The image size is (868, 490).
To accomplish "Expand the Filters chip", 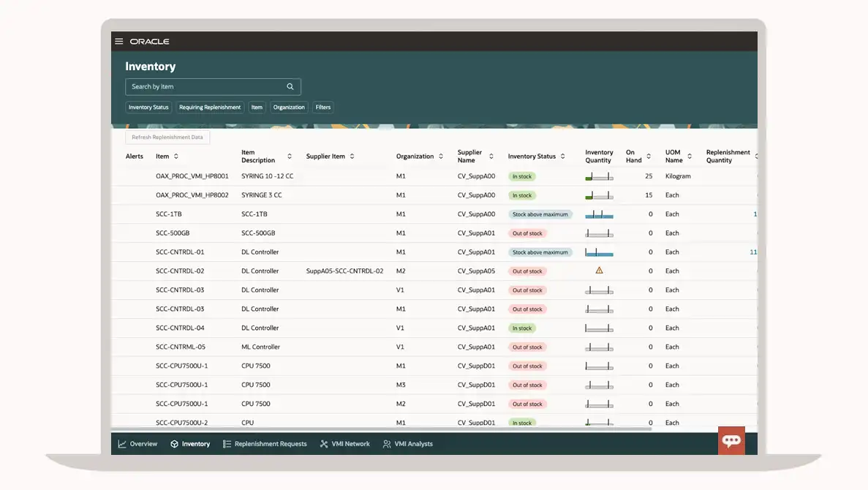I will click(x=323, y=108).
